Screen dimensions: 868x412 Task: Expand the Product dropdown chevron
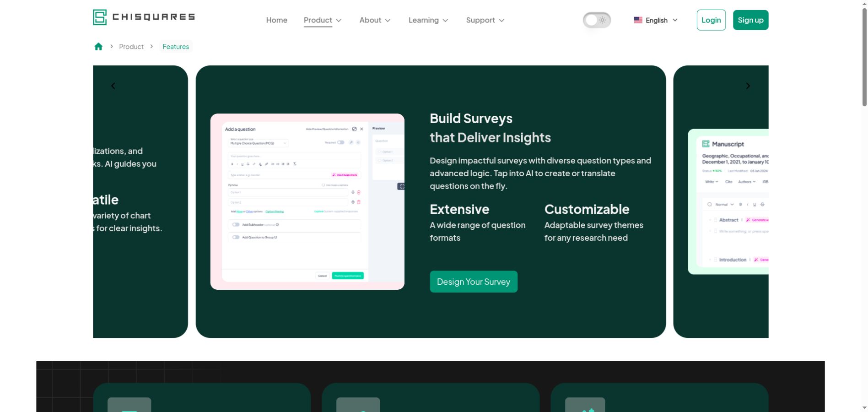tap(339, 21)
